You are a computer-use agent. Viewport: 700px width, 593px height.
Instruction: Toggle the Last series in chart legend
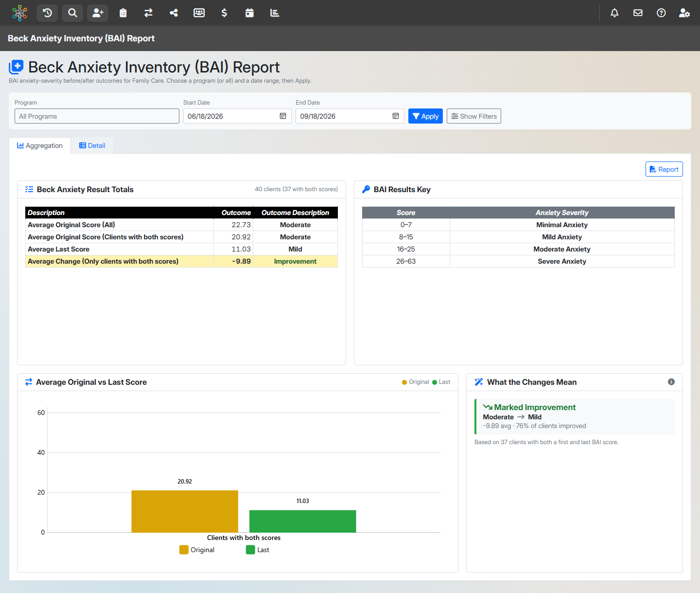pyautogui.click(x=258, y=550)
